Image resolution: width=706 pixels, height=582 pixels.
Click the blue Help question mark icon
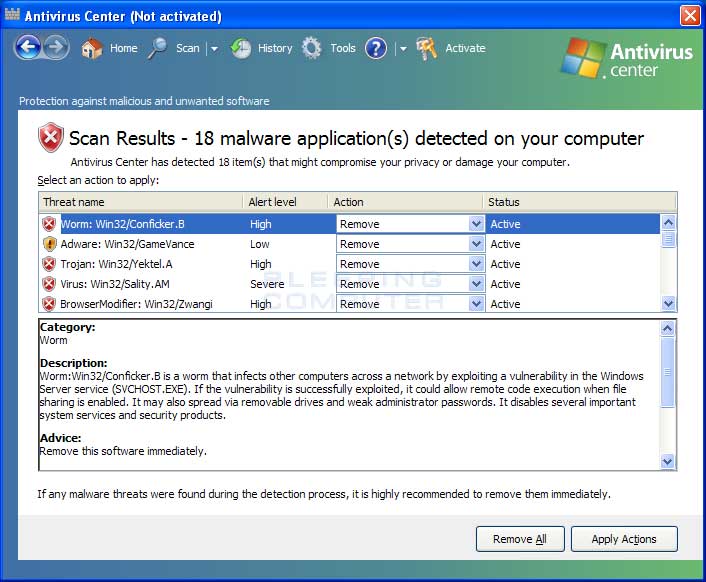pyautogui.click(x=376, y=48)
